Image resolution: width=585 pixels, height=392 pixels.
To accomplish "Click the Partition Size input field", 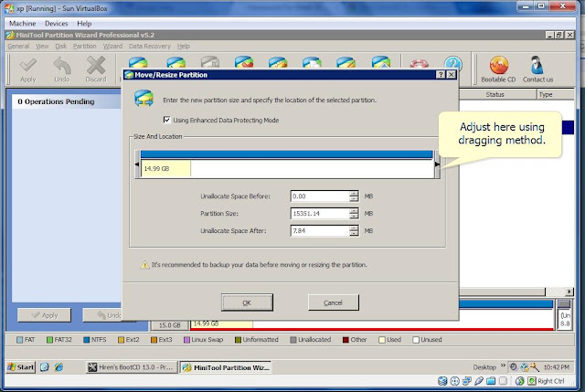I will [x=320, y=213].
